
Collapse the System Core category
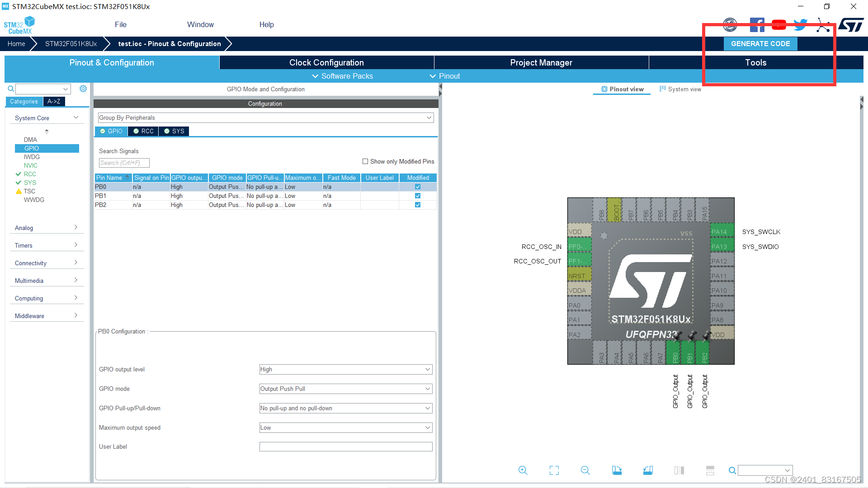pos(47,118)
